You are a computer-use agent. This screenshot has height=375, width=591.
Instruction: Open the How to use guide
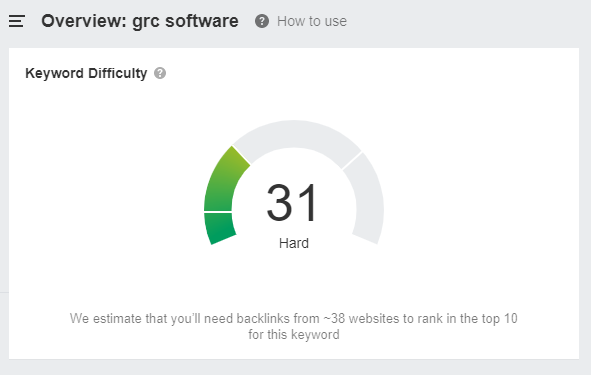(x=312, y=21)
